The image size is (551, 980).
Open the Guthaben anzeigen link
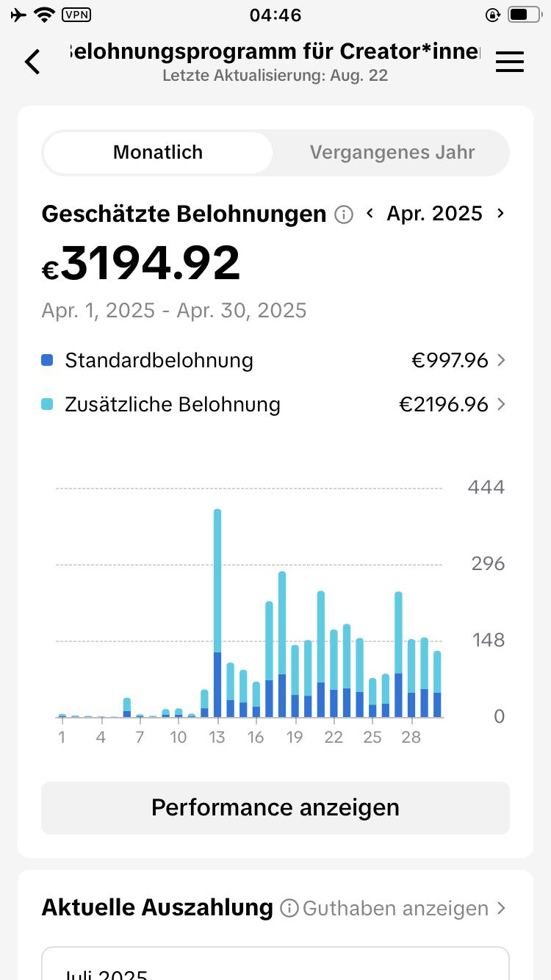[x=395, y=909]
